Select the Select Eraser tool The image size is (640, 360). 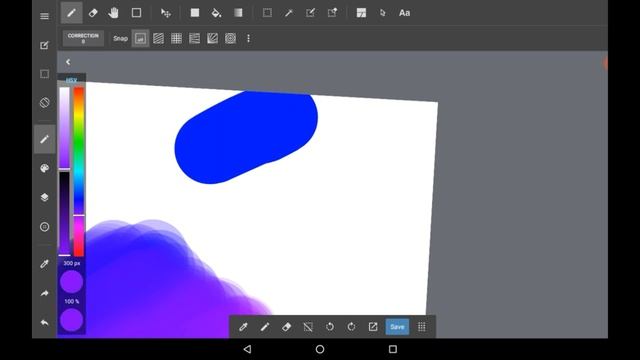[x=332, y=13]
